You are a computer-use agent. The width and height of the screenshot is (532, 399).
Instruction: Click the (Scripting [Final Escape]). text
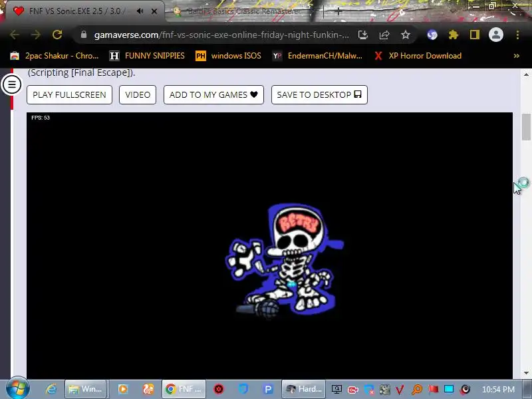point(81,72)
